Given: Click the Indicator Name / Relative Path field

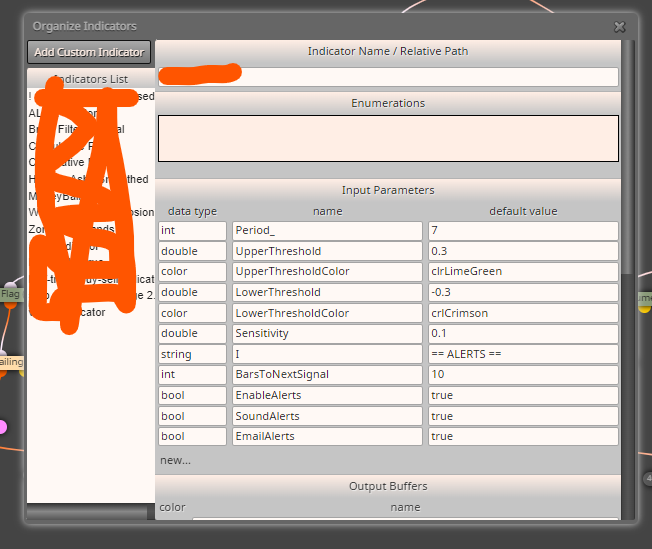Looking at the screenshot, I should tap(388, 77).
